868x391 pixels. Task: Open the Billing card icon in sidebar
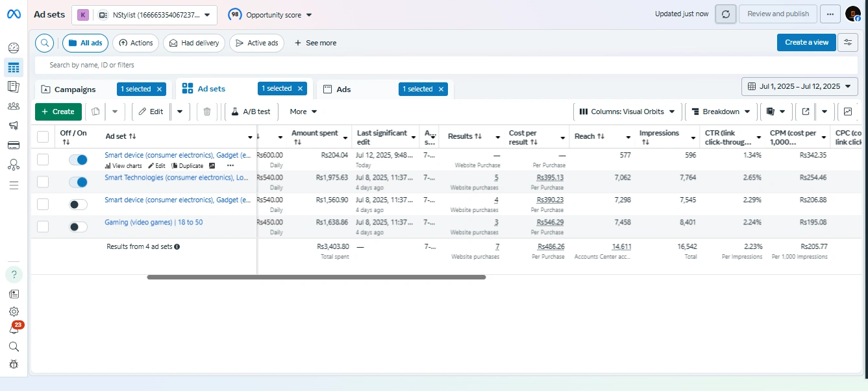pyautogui.click(x=14, y=145)
